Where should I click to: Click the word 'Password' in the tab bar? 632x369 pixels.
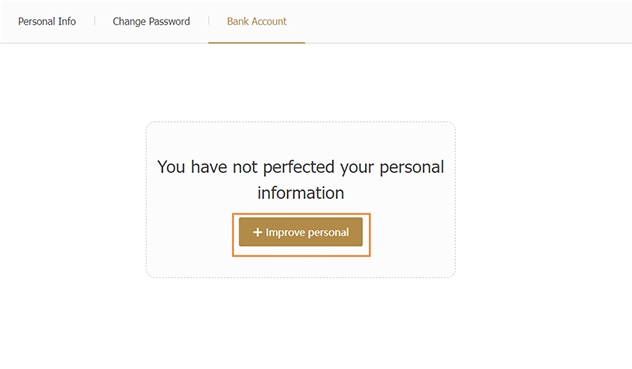tap(169, 21)
